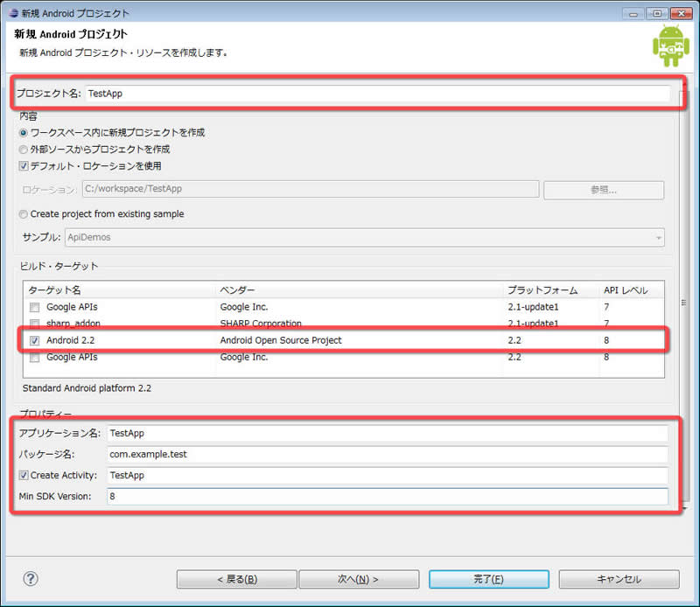Click the green Android robot logo

coord(670,47)
